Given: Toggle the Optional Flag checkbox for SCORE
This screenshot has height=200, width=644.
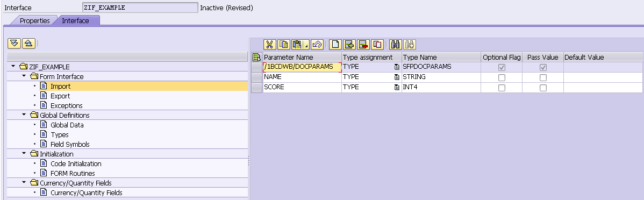Looking at the screenshot, I should (x=502, y=88).
